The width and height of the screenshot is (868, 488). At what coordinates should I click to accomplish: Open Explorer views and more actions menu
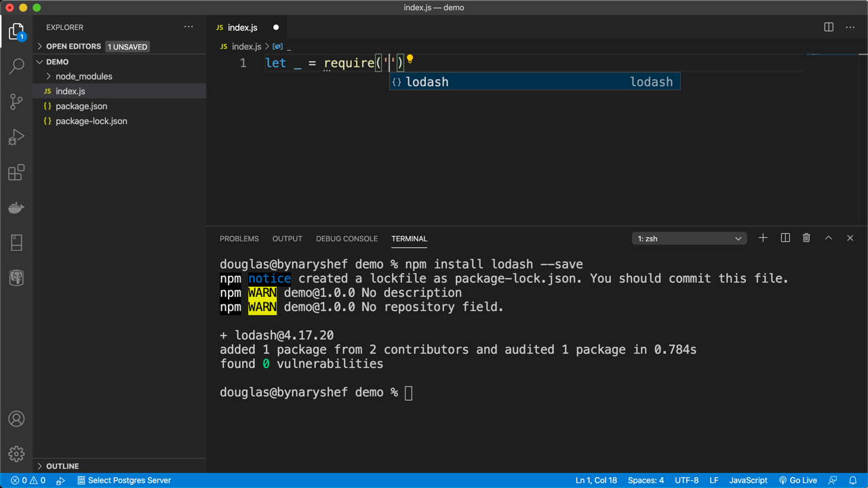[x=189, y=27]
